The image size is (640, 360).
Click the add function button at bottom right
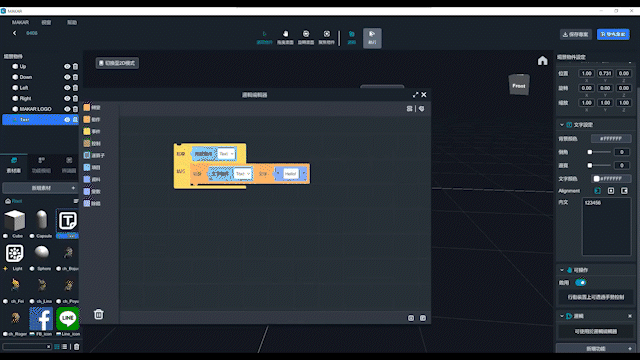click(x=596, y=349)
